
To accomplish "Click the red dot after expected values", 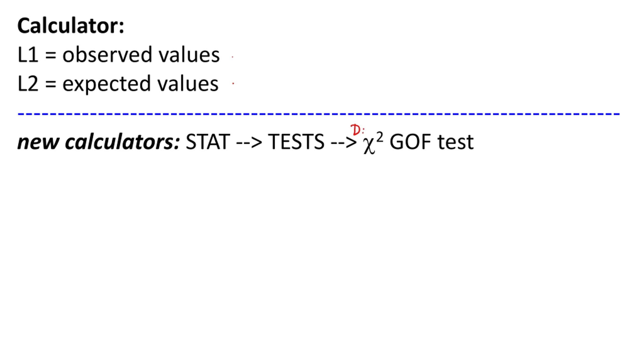I will 233,83.
